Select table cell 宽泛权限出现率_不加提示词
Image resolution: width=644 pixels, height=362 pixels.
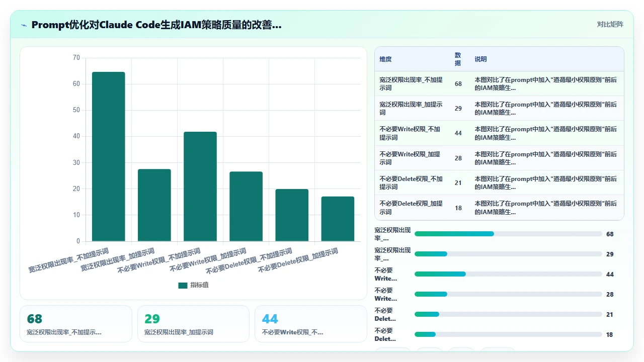point(412,83)
